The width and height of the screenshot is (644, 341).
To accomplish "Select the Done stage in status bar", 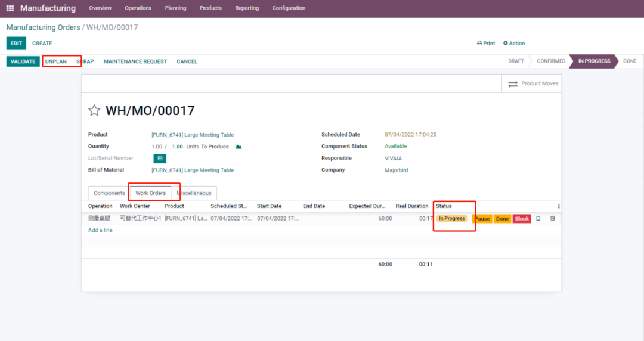I will coord(630,61).
